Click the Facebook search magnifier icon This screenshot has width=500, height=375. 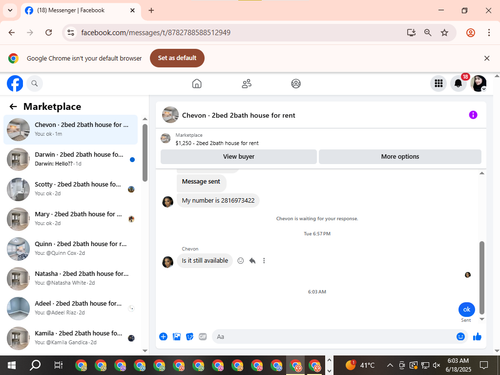pos(34,83)
